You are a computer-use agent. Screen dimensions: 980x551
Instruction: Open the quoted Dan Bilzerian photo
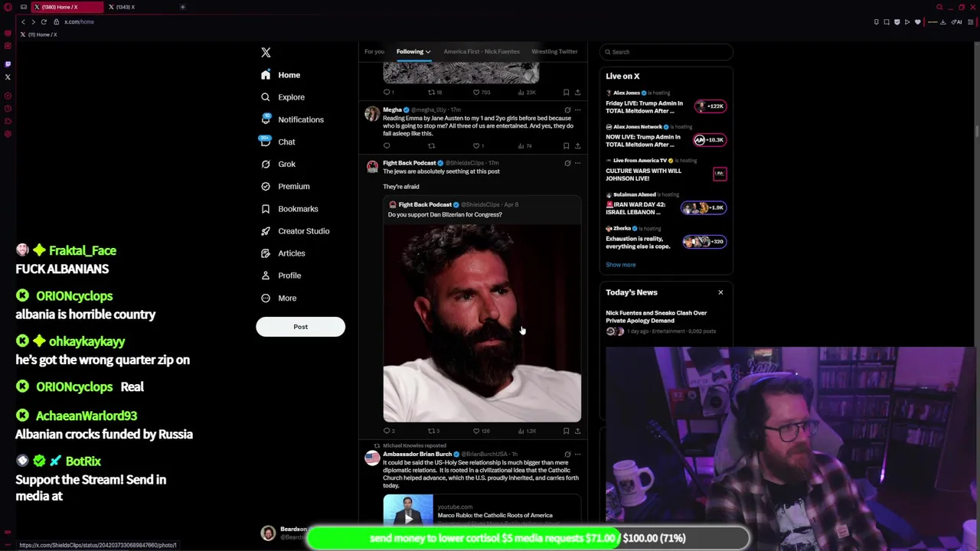tap(482, 323)
